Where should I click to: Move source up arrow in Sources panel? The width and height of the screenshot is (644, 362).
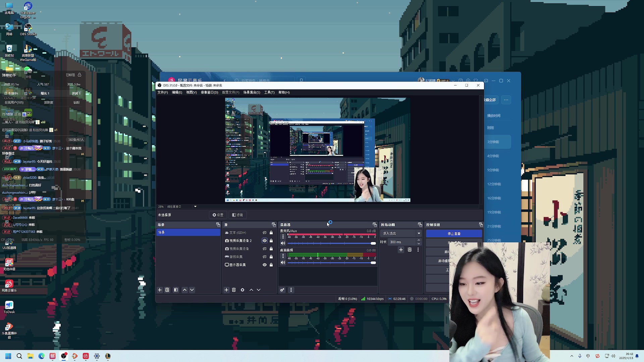[x=251, y=290]
